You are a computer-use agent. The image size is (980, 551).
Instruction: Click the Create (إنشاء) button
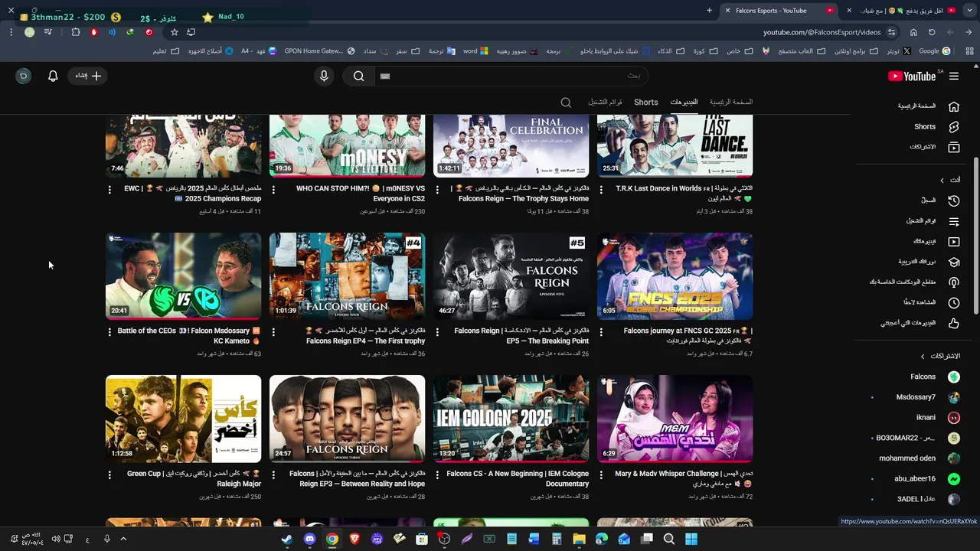point(87,76)
